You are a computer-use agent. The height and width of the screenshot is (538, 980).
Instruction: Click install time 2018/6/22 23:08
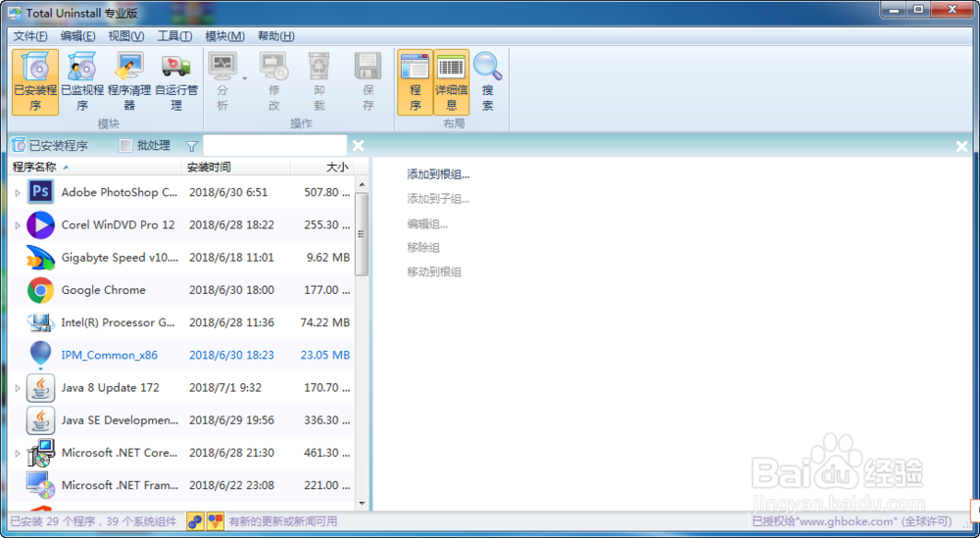[231, 485]
